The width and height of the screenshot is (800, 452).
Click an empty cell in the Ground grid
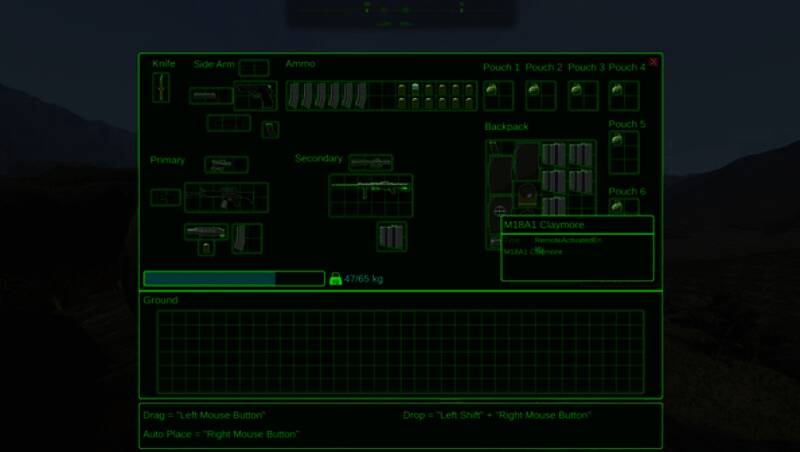[x=400, y=350]
